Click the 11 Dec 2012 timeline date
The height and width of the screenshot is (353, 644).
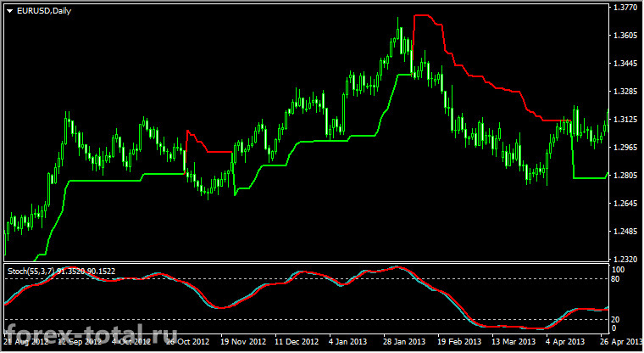(297, 341)
